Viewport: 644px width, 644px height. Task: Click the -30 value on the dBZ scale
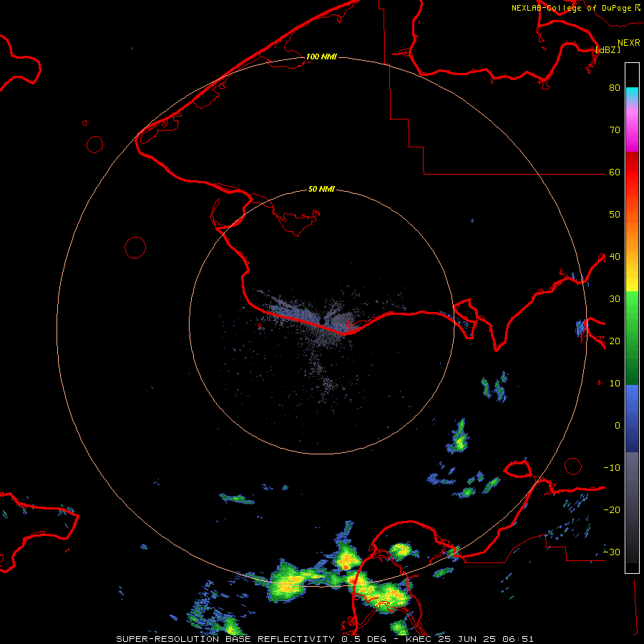(612, 552)
